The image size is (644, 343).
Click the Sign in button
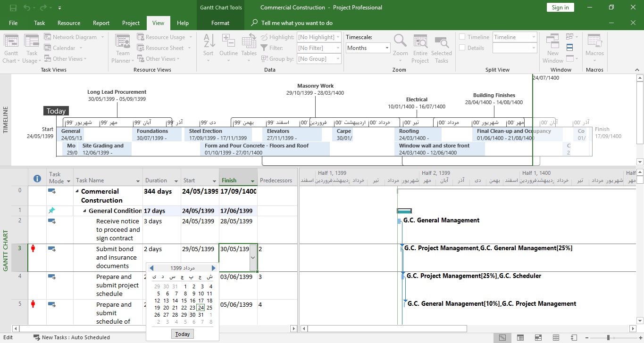(560, 8)
